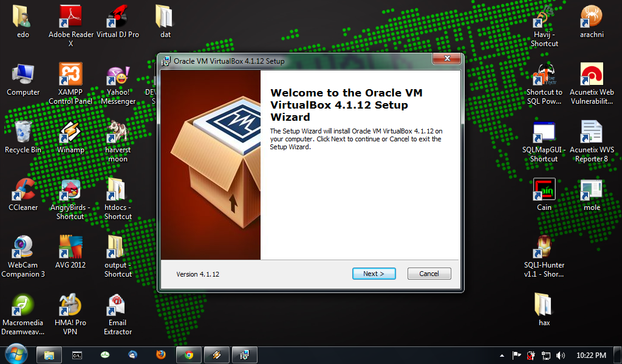The height and width of the screenshot is (364, 622).
Task: Launch Cain desktop shortcut
Action: pos(544,195)
